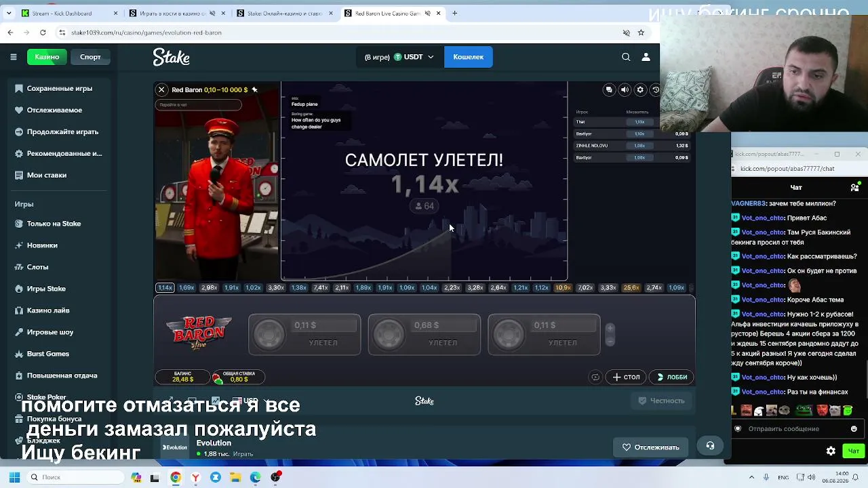Reload the Stake page
This screenshot has height=488, width=868.
tap(43, 33)
